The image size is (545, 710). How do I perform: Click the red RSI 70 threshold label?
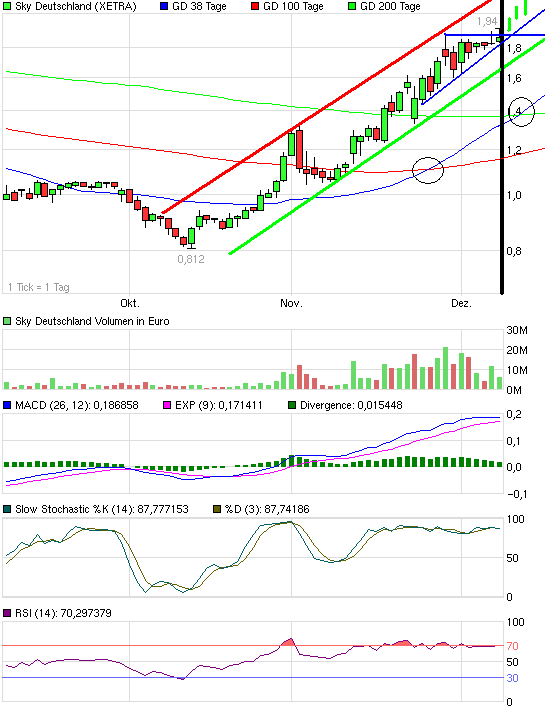[512, 646]
